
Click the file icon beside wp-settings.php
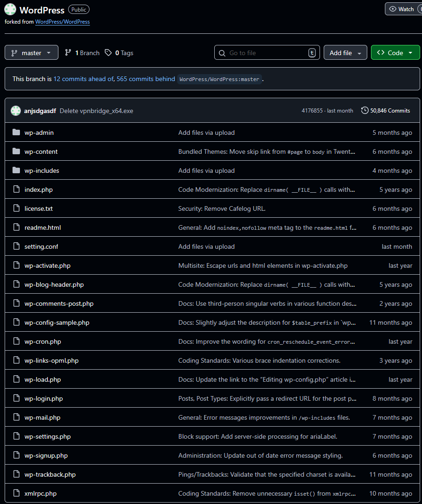point(16,436)
